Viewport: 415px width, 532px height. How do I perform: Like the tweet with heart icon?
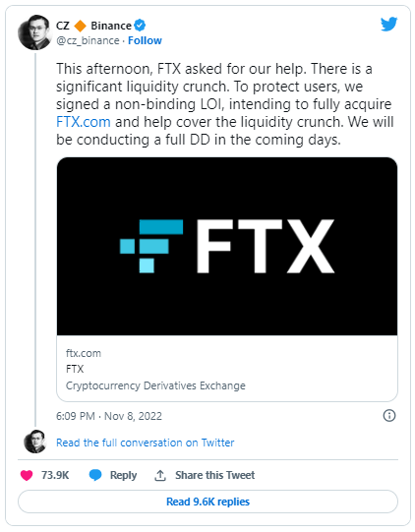point(27,475)
